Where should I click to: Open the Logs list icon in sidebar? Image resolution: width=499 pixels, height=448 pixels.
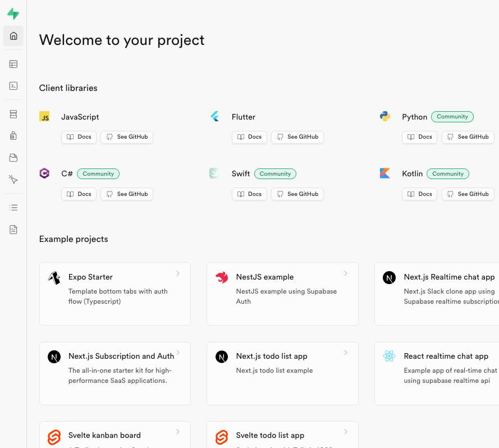[13, 208]
